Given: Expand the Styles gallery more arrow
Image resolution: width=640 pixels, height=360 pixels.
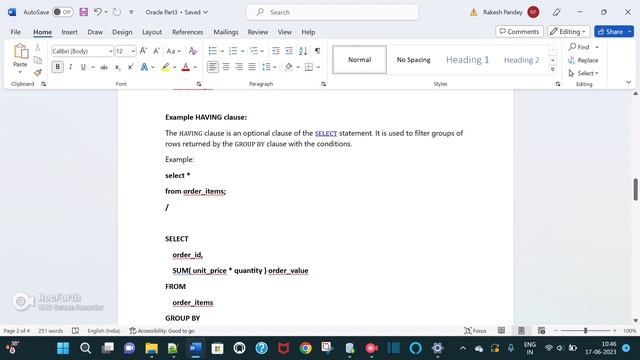Looking at the screenshot, I should tap(553, 69).
